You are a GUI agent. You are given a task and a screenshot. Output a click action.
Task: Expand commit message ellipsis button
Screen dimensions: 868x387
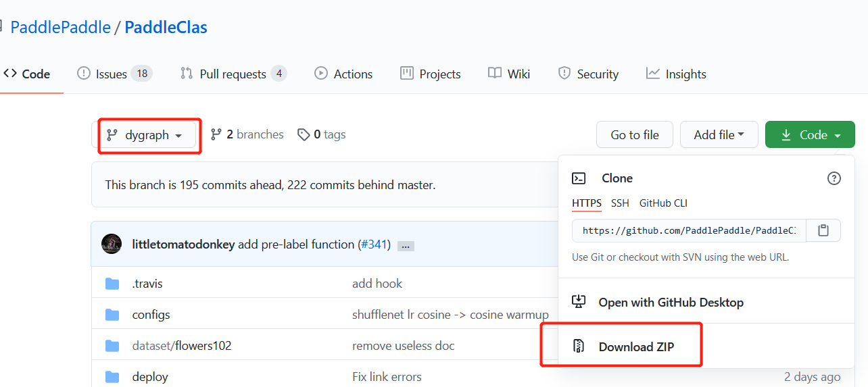click(406, 246)
